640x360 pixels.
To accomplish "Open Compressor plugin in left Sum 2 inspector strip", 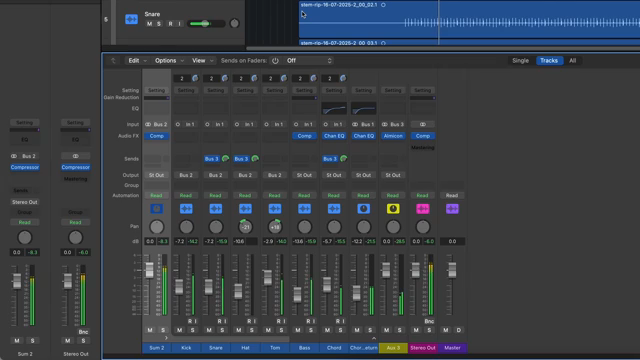I will point(25,167).
